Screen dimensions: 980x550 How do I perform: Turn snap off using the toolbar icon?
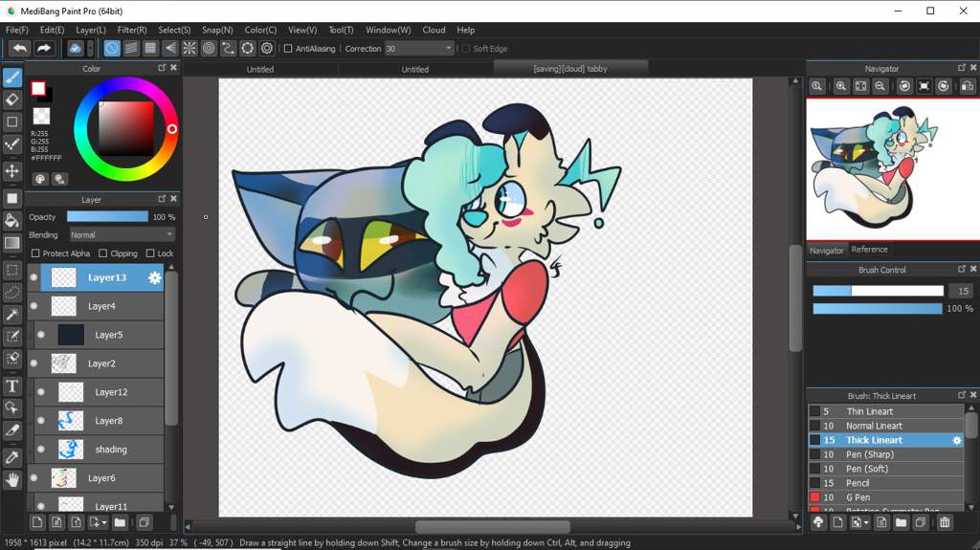click(x=112, y=48)
